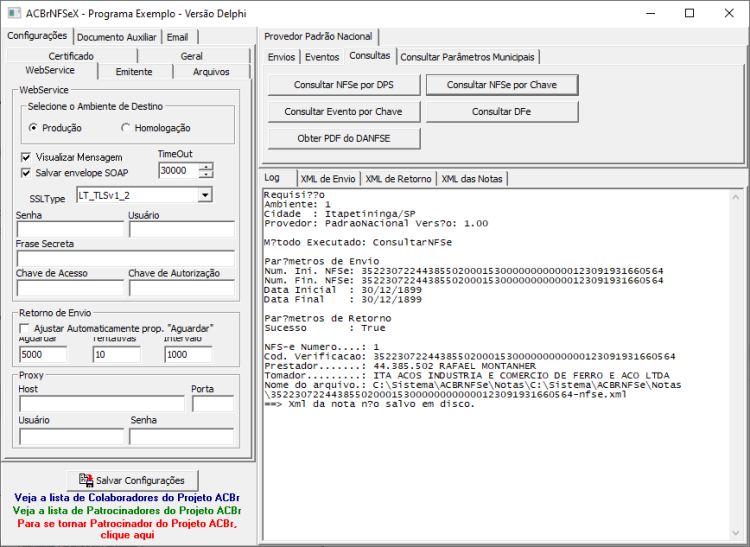Select the Consultas tab

click(369, 56)
